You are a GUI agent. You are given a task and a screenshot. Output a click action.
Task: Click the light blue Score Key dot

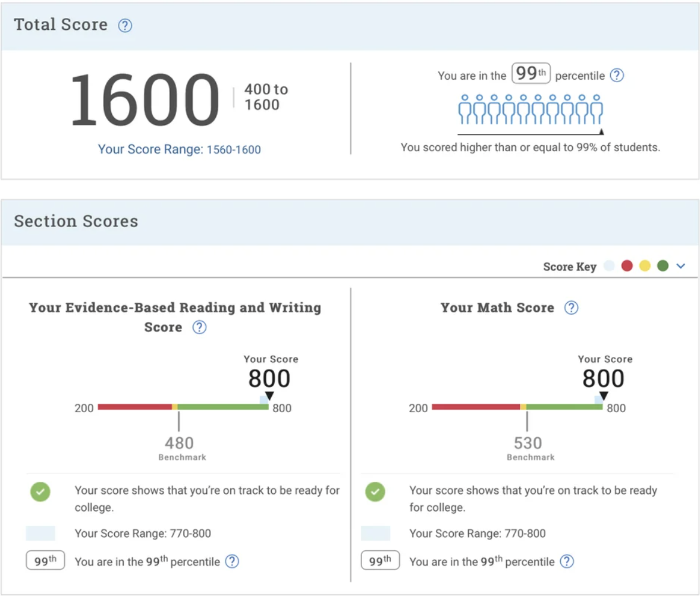[609, 266]
